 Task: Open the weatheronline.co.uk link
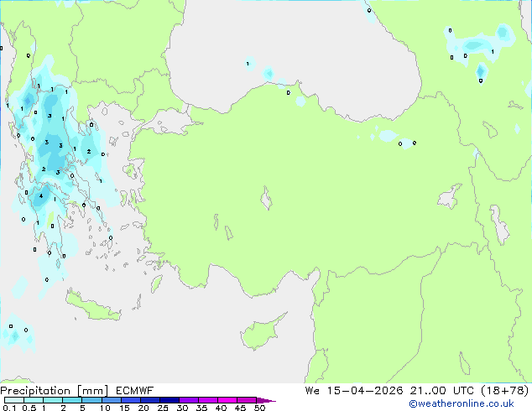461,403
